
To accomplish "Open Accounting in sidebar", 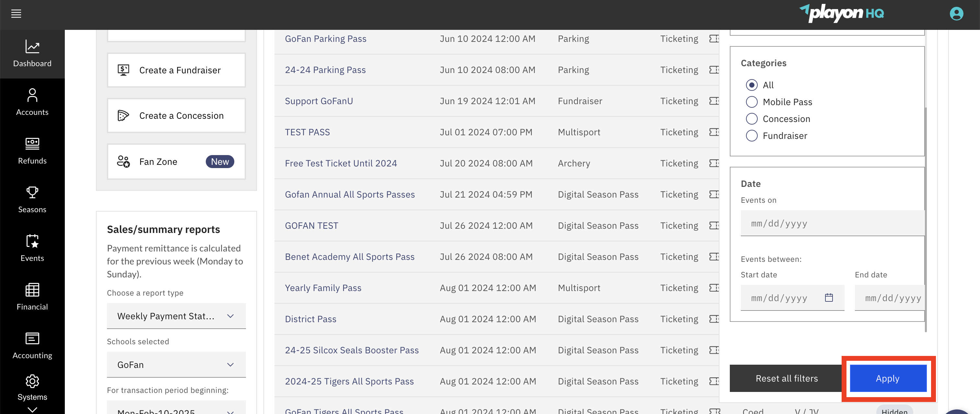I will (x=32, y=346).
